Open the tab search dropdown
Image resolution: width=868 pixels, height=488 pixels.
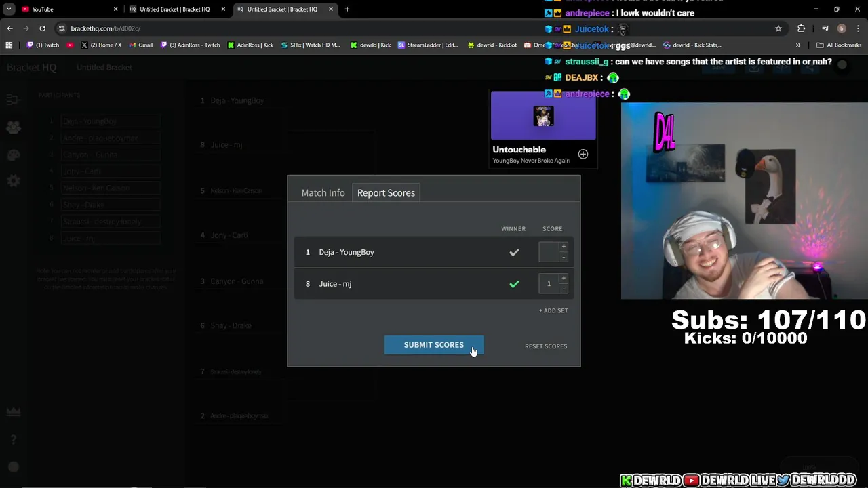click(x=9, y=9)
